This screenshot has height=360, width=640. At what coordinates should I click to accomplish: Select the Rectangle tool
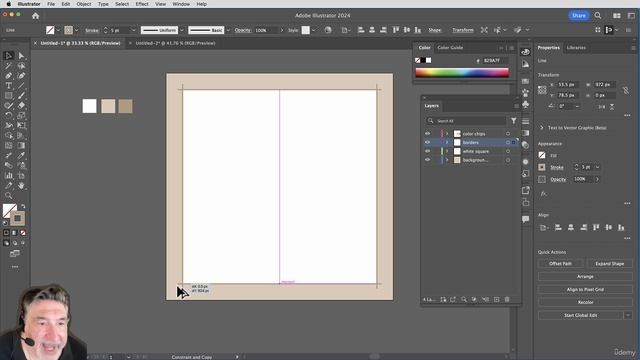pos(8,96)
